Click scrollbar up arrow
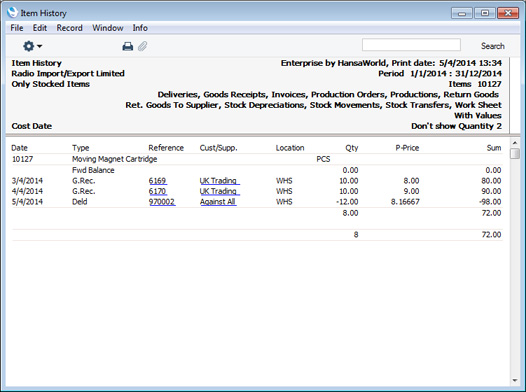 tap(515, 143)
